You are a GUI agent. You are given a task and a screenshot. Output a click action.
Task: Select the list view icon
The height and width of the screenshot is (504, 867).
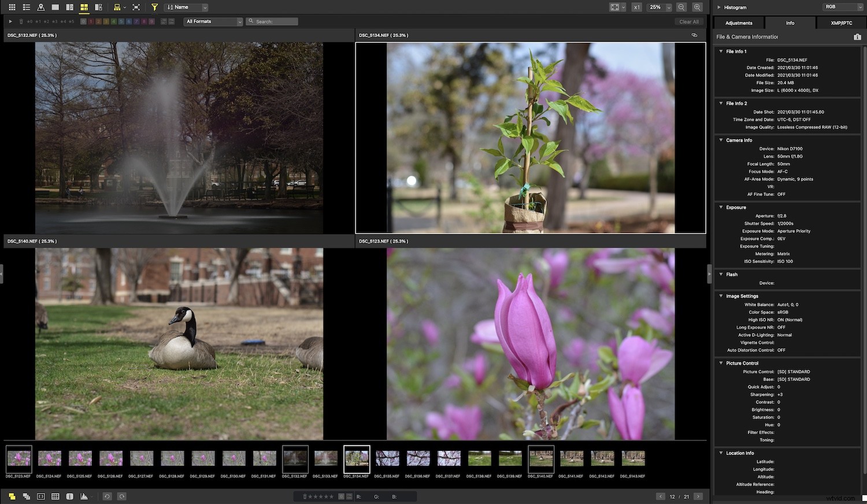(x=26, y=7)
